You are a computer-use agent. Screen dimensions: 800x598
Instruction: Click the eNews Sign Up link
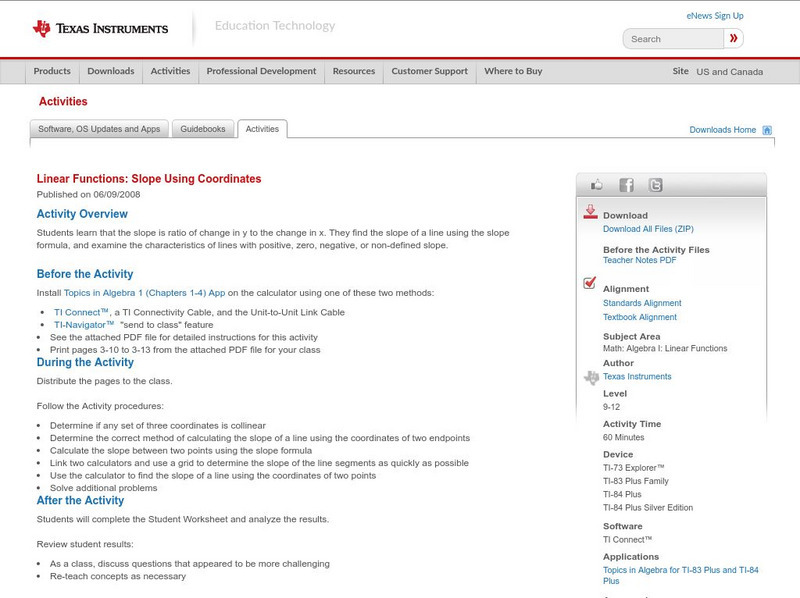click(715, 16)
